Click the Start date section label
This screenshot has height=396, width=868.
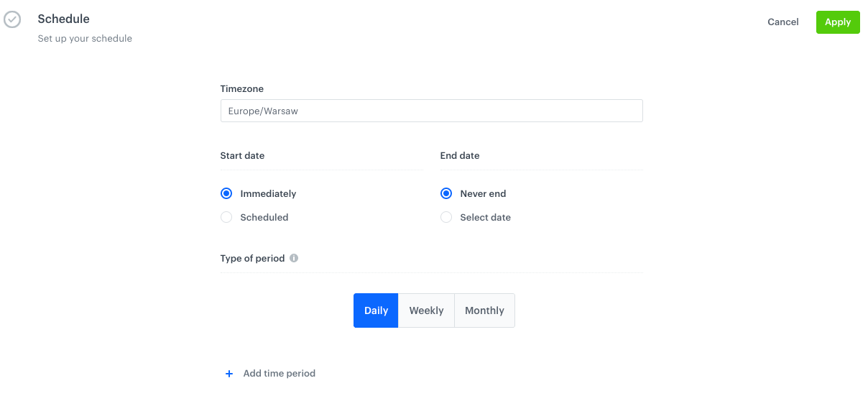(242, 155)
